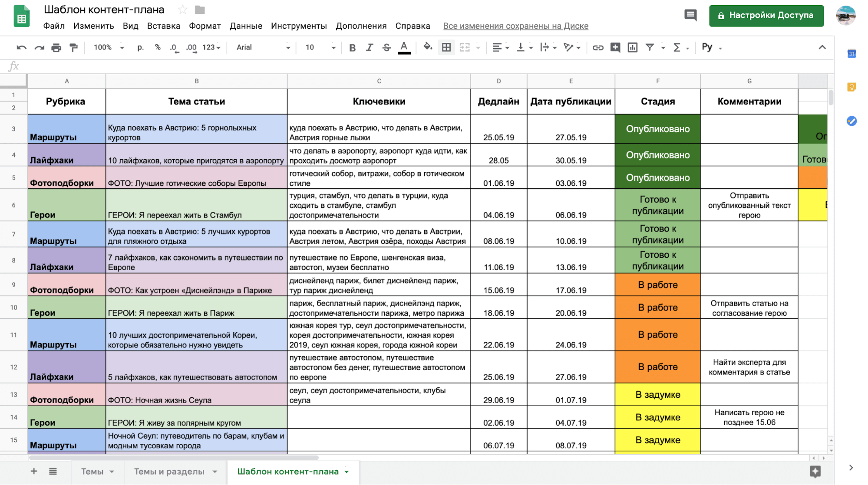Open the Формат menu

click(205, 26)
